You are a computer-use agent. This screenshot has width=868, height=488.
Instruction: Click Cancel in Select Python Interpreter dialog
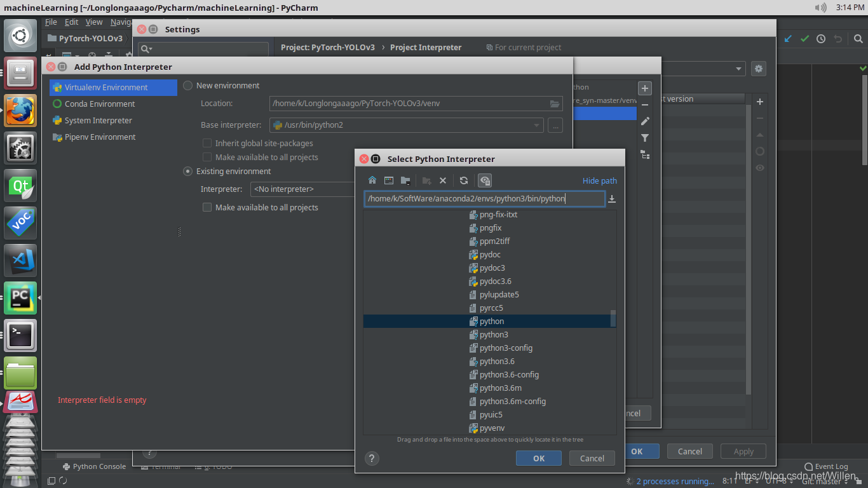pos(592,458)
